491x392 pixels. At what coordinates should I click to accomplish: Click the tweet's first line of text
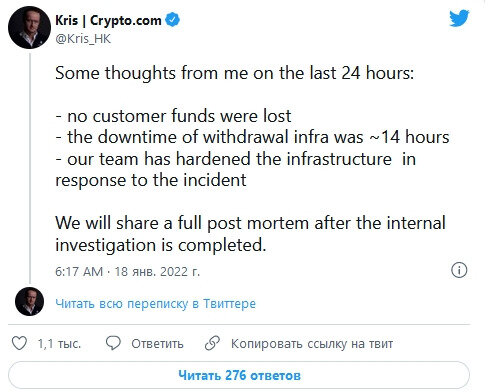click(234, 73)
